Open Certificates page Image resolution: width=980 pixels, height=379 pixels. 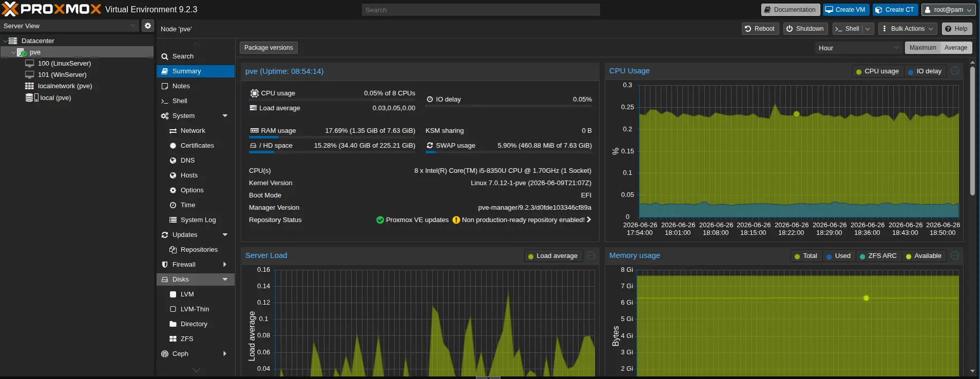coord(196,146)
